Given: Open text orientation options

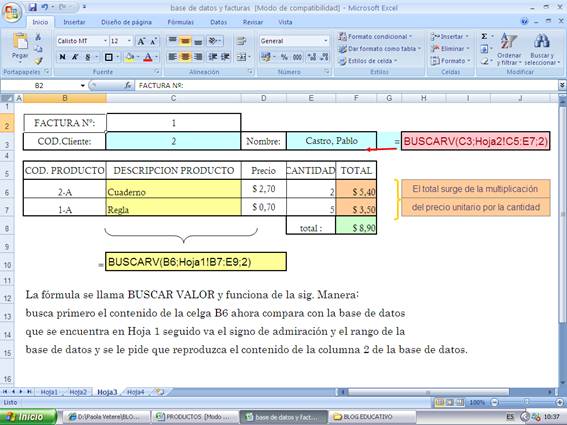Looking at the screenshot, I should [215, 41].
